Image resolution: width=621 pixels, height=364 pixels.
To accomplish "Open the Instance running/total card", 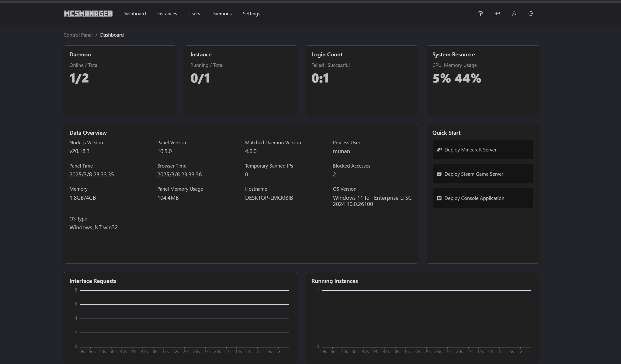I will click(241, 80).
